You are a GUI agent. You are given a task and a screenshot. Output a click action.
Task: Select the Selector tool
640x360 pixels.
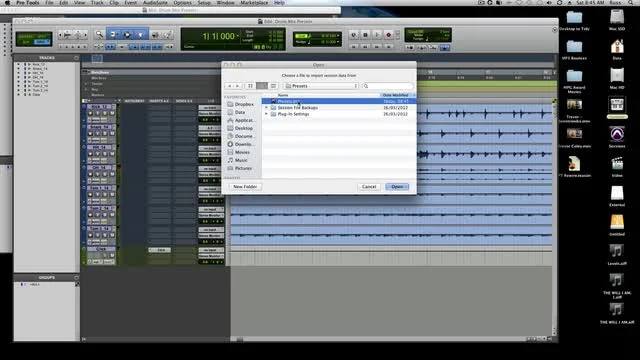127,35
